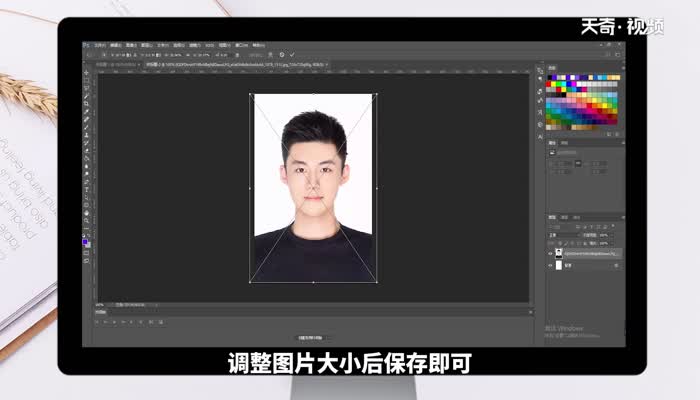
Task: Click the Change Screen Mode icon
Action: [86, 261]
